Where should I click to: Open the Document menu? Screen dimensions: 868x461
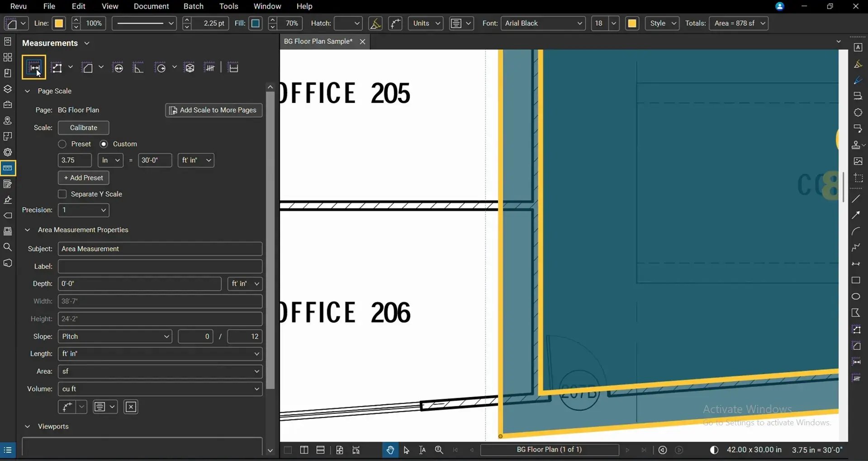click(x=151, y=6)
